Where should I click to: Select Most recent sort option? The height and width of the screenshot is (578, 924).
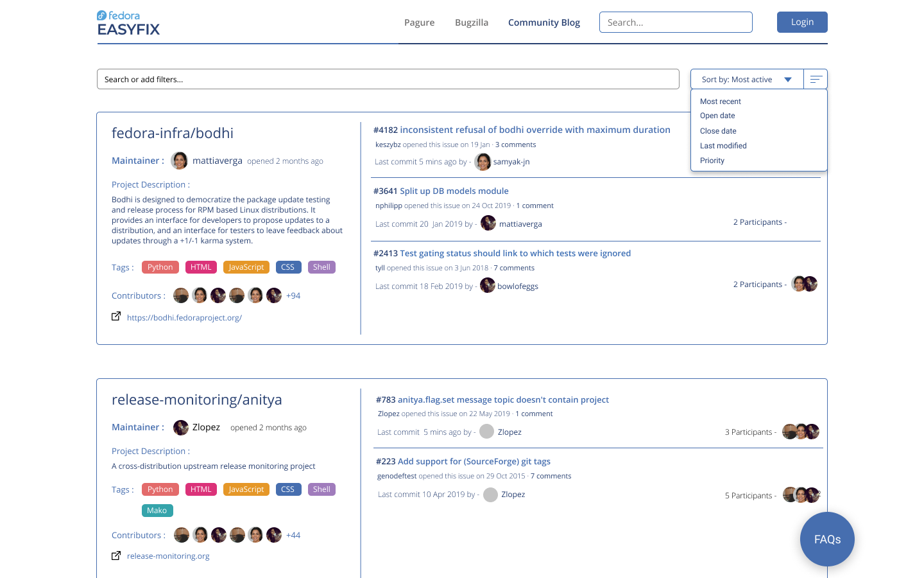720,101
